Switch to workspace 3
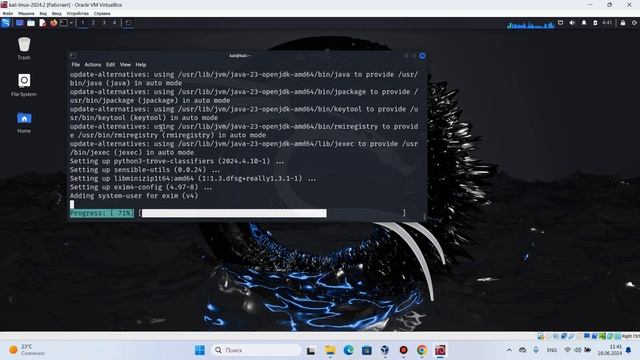The image size is (640, 360). [x=104, y=23]
